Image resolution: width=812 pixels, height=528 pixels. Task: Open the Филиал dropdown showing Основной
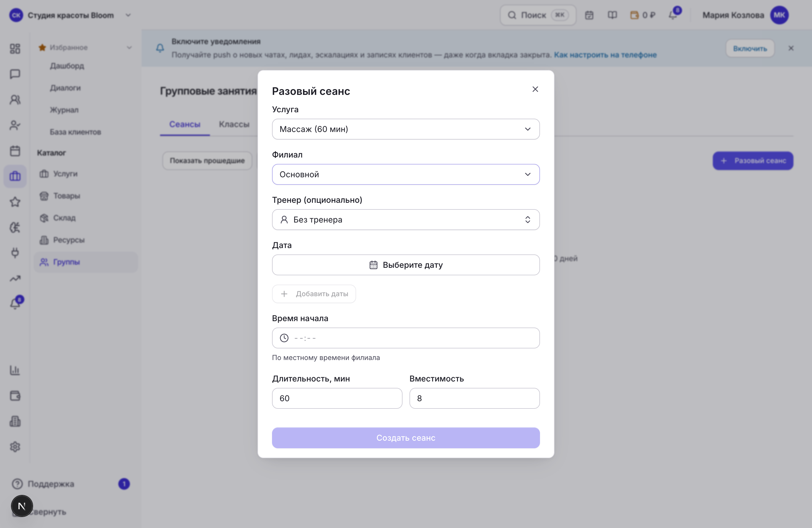[406, 174]
